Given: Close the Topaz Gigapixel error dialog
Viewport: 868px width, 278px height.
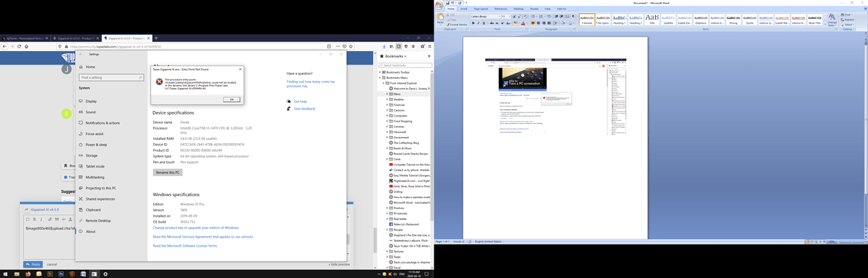Looking at the screenshot, I should (x=240, y=69).
